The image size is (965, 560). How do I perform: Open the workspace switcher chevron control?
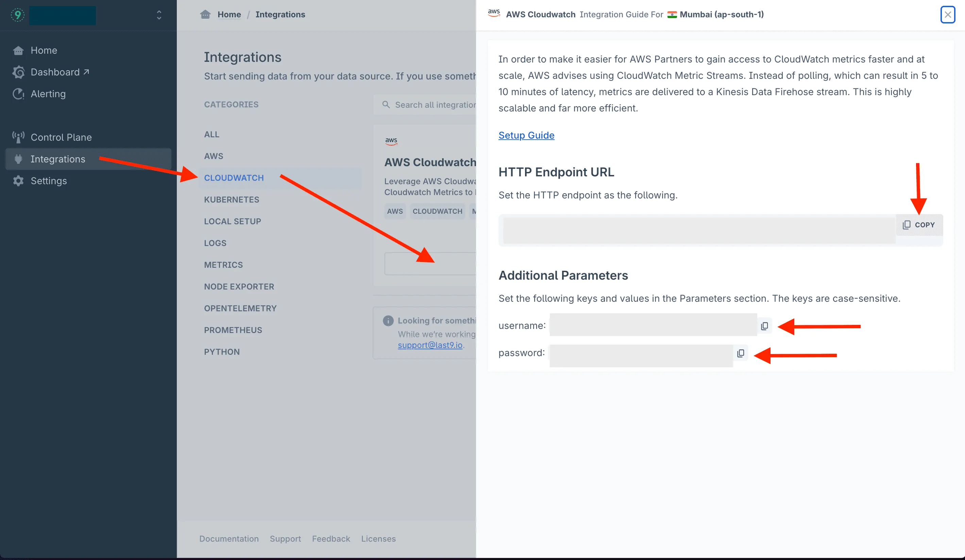click(158, 15)
